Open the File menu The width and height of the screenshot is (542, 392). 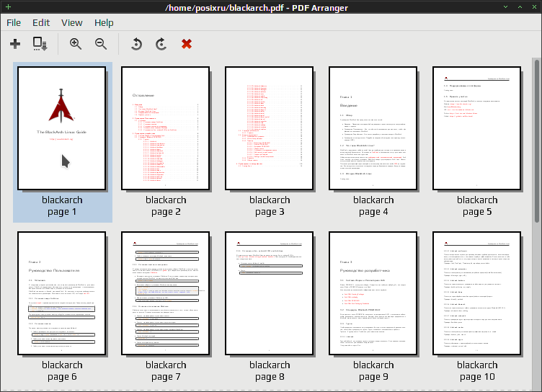14,23
